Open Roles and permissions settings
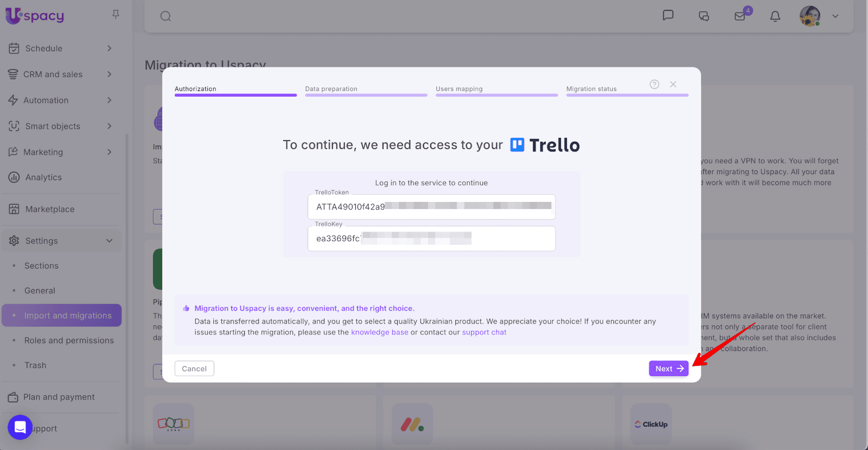The width and height of the screenshot is (868, 450). click(69, 340)
